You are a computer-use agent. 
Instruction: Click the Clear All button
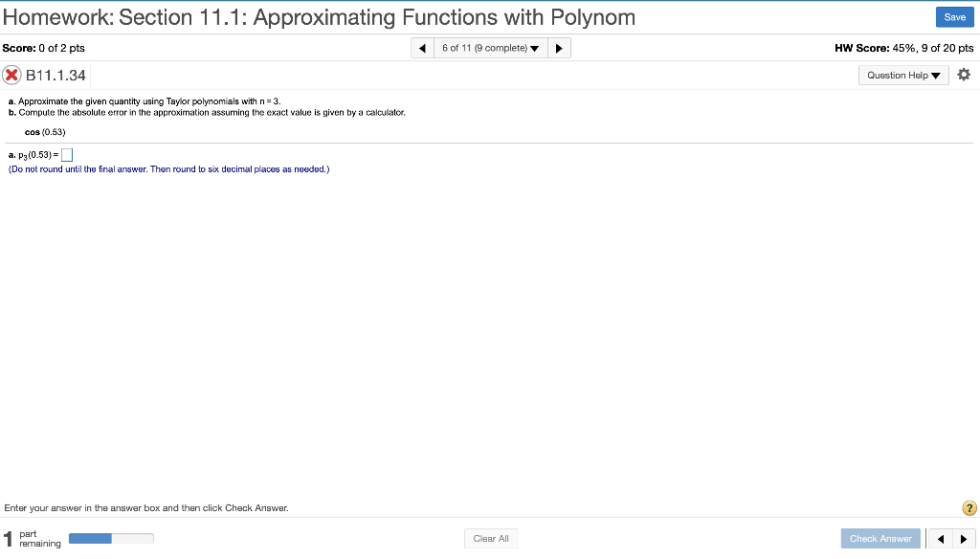(490, 538)
